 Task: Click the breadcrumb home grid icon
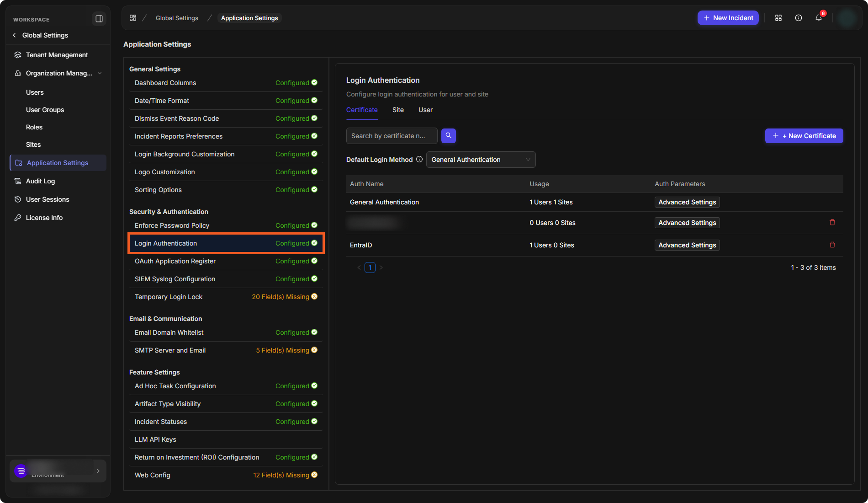click(x=133, y=18)
